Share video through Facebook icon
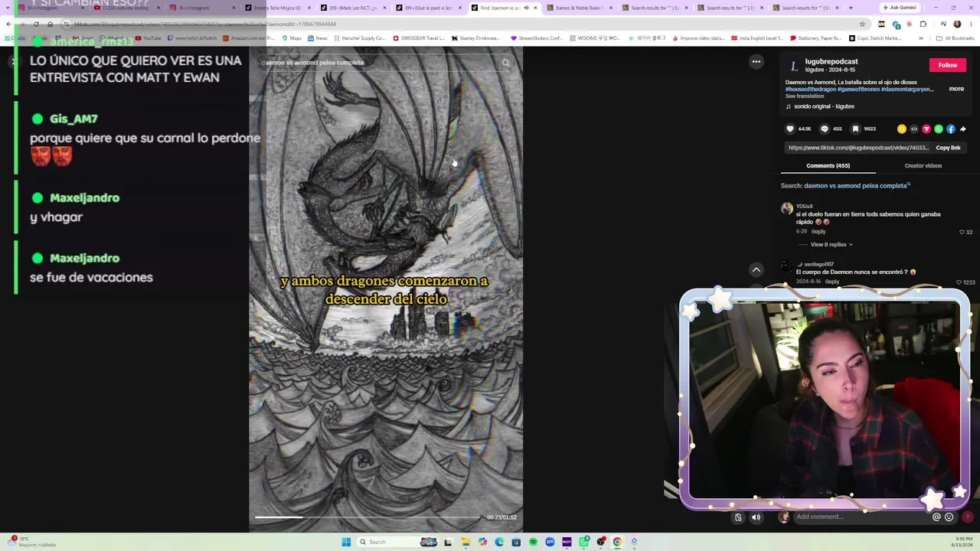The width and height of the screenshot is (980, 551). (x=951, y=129)
